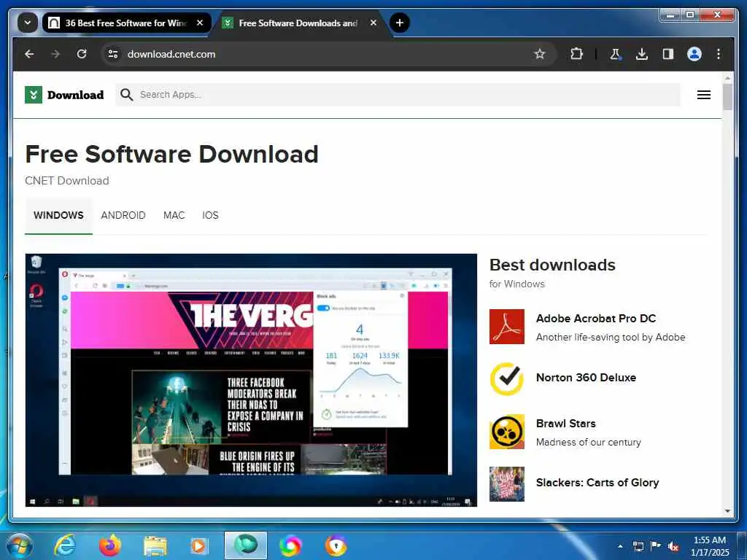Open the colorful ring app in taskbar
This screenshot has width=747, height=560.
pyautogui.click(x=290, y=546)
